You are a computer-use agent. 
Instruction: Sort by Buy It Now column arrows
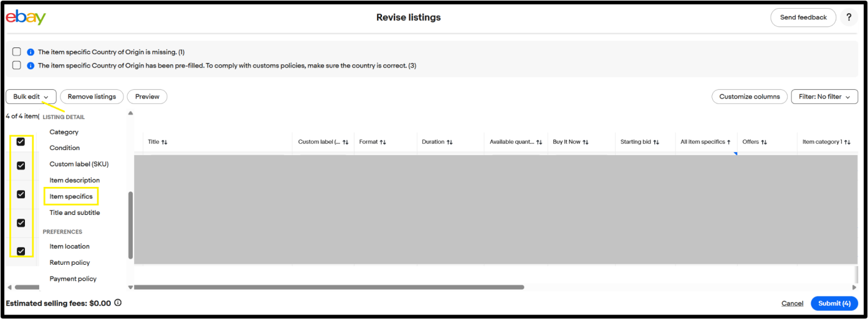coord(585,142)
